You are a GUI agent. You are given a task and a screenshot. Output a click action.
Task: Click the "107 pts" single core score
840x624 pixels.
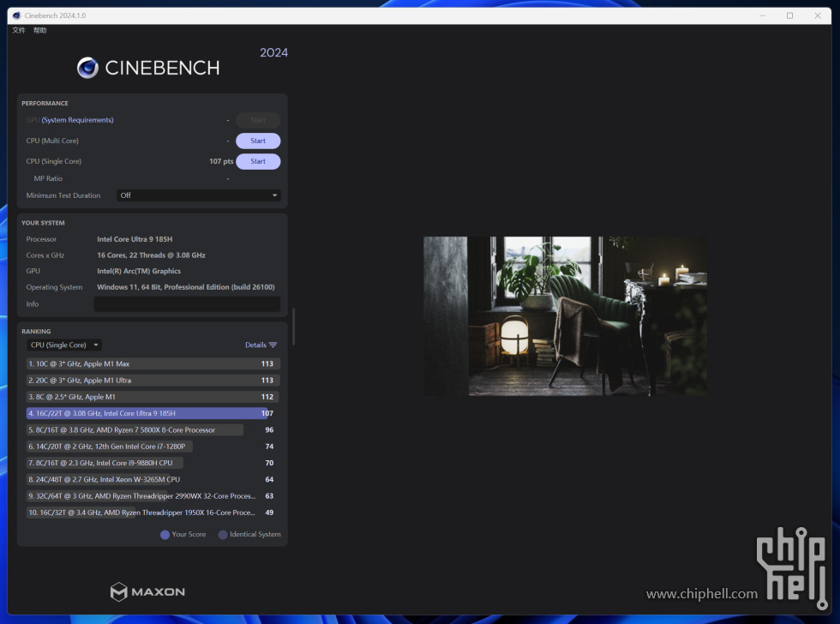(x=221, y=161)
